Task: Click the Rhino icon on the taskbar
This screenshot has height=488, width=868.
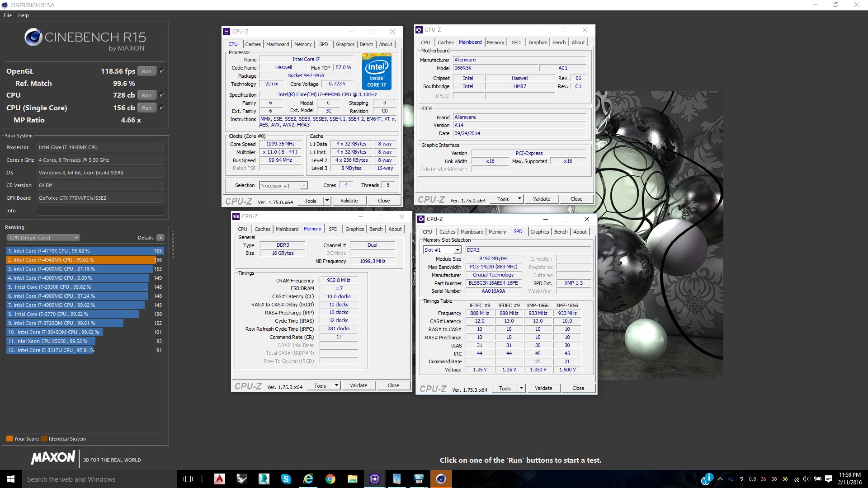Action: pos(242,479)
